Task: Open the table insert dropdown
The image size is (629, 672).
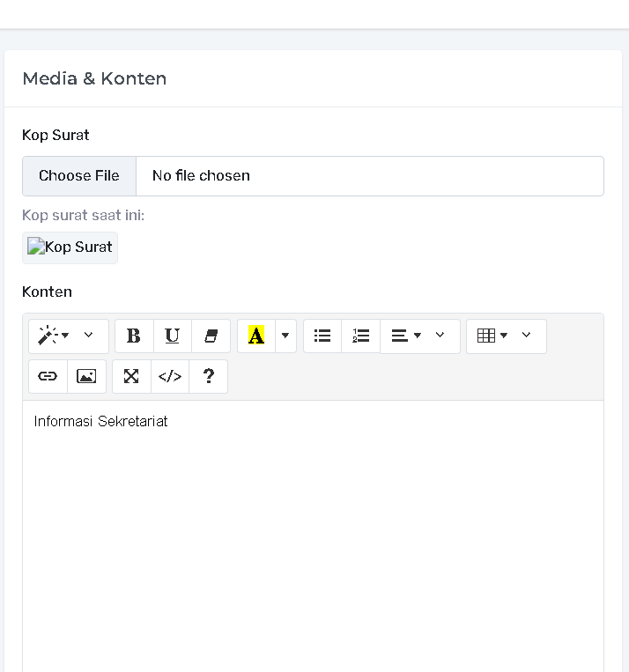Action: [x=506, y=336]
